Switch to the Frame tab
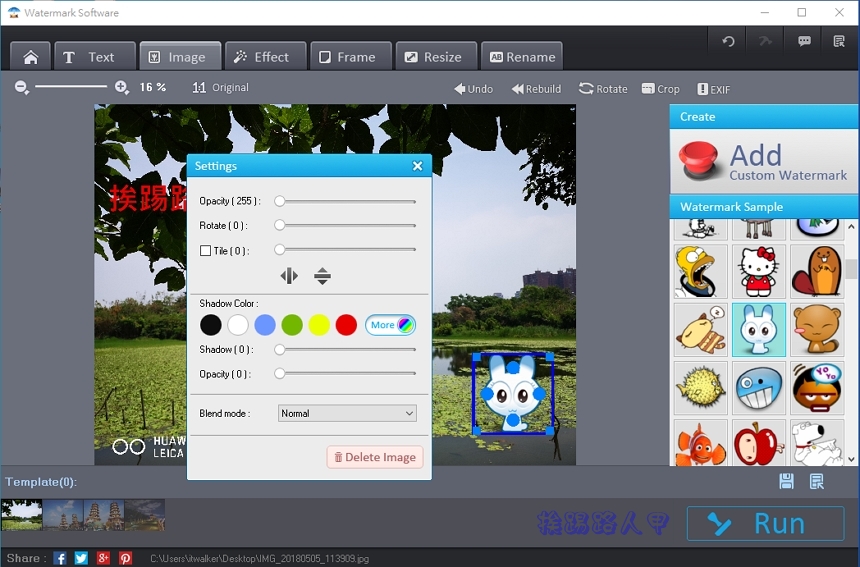 347,57
